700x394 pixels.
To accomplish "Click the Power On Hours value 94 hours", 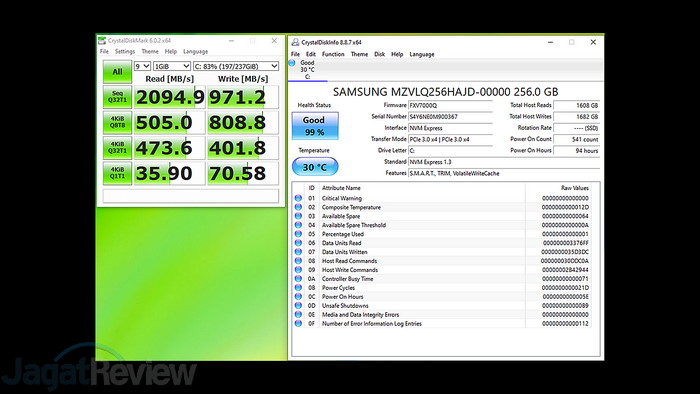I will pos(576,150).
